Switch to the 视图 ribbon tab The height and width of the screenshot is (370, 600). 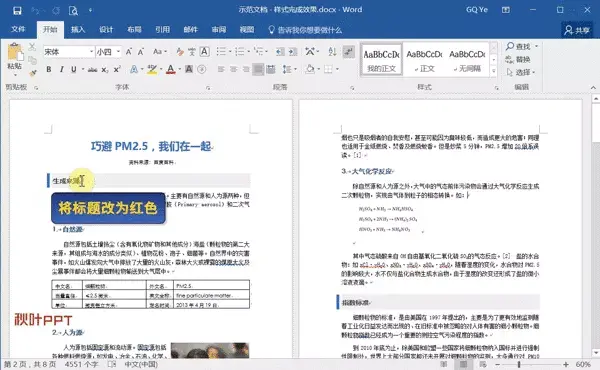pos(247,29)
